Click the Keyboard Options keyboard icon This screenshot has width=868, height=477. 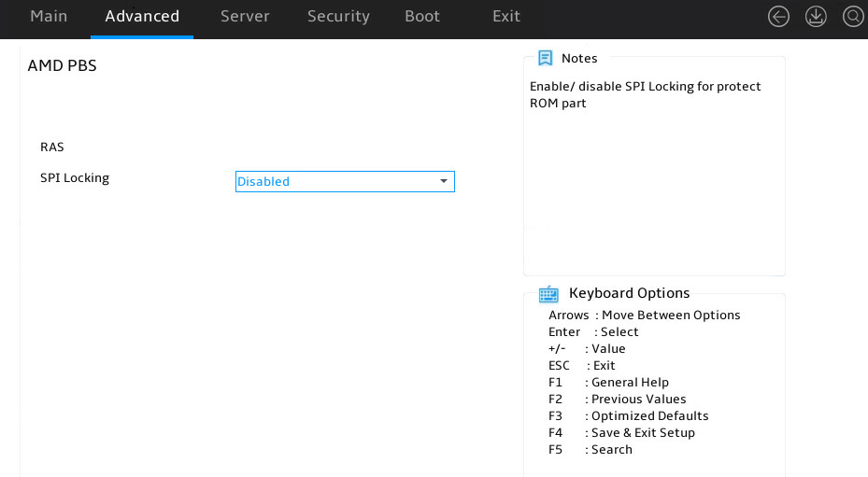(x=548, y=294)
